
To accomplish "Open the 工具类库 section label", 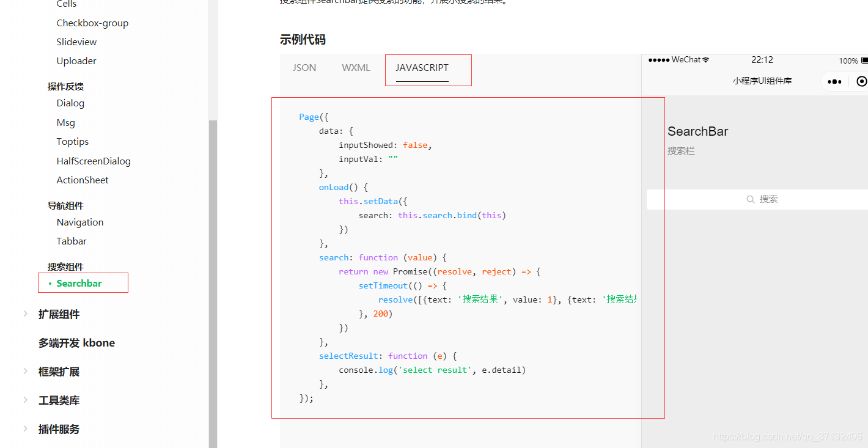I will click(x=59, y=400).
